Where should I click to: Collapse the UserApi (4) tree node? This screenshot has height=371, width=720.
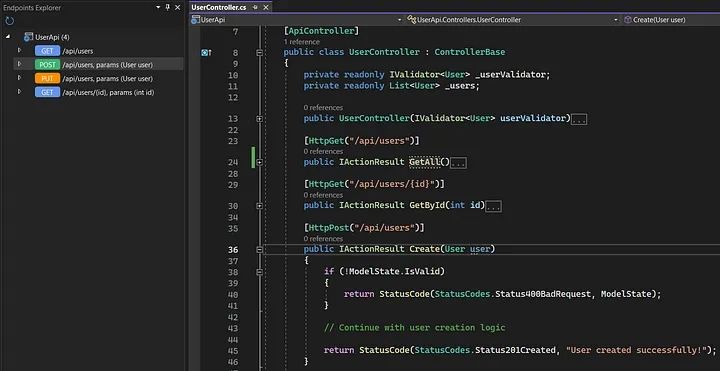point(8,37)
